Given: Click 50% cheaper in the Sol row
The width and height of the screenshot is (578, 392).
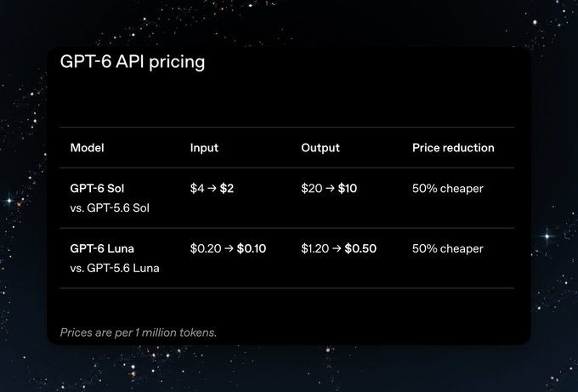Looking at the screenshot, I should [x=447, y=189].
